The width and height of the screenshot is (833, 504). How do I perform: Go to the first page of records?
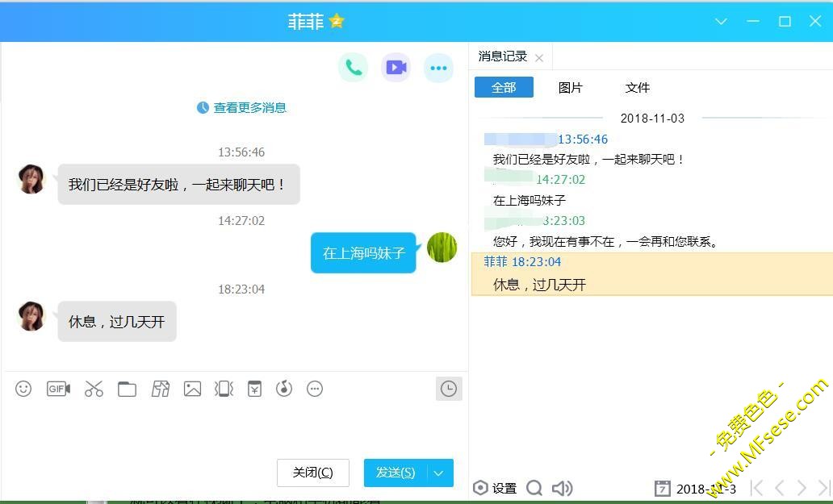click(757, 488)
